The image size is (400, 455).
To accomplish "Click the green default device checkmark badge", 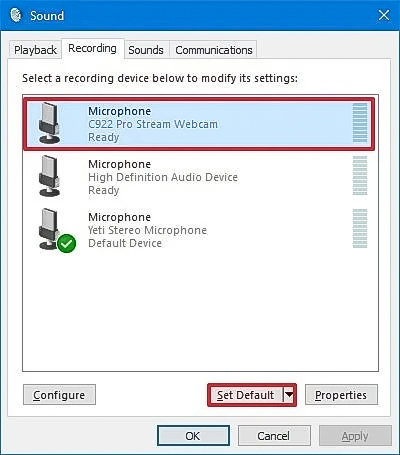I will click(x=67, y=244).
